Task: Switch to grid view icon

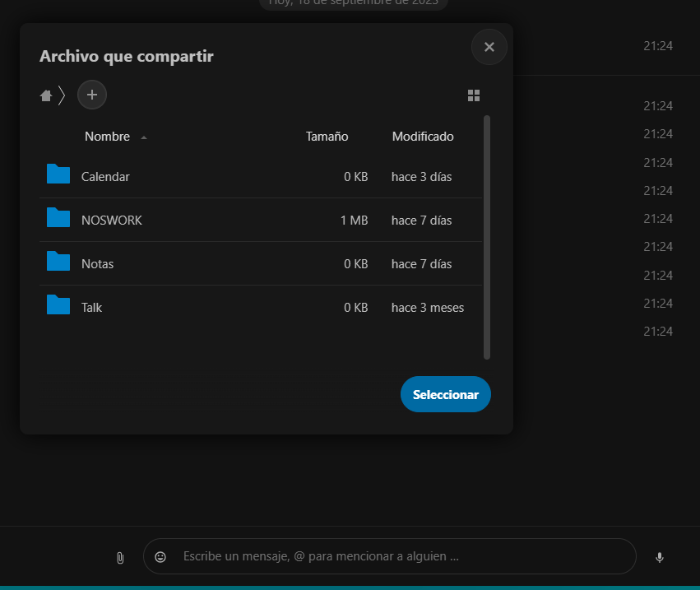Action: [x=474, y=95]
